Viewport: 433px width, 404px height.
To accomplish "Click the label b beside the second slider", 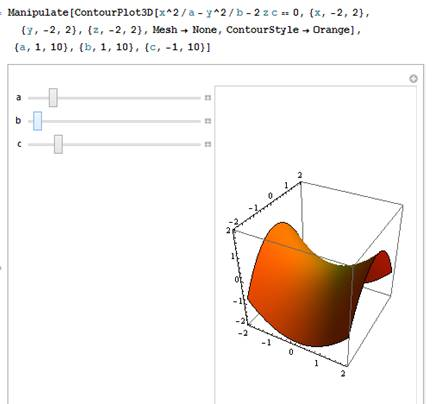I will (18, 120).
